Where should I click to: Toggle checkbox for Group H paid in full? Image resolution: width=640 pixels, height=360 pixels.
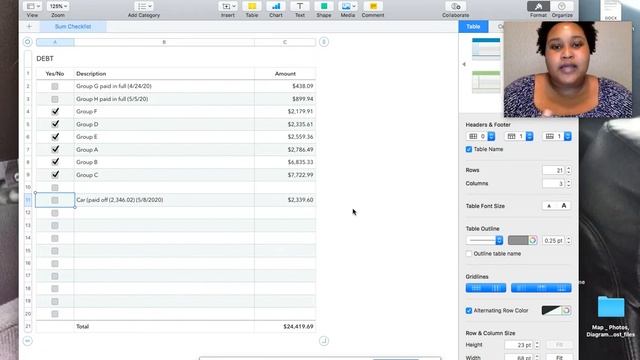tap(55, 99)
